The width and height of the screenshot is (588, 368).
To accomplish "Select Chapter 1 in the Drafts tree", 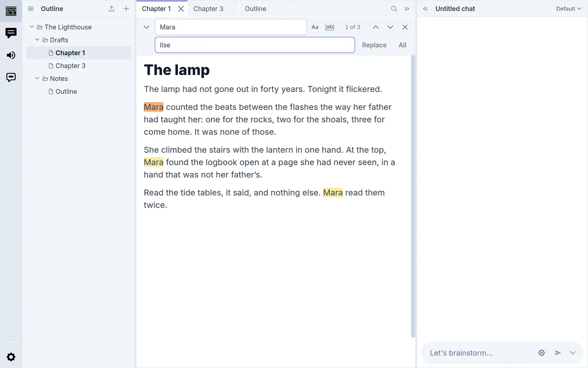I will click(79, 53).
